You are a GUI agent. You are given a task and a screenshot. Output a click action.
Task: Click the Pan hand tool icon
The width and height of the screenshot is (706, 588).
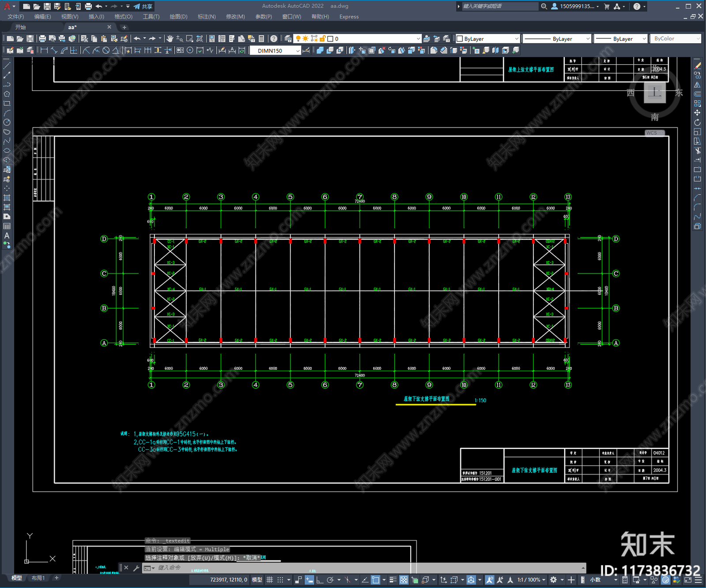(170, 39)
